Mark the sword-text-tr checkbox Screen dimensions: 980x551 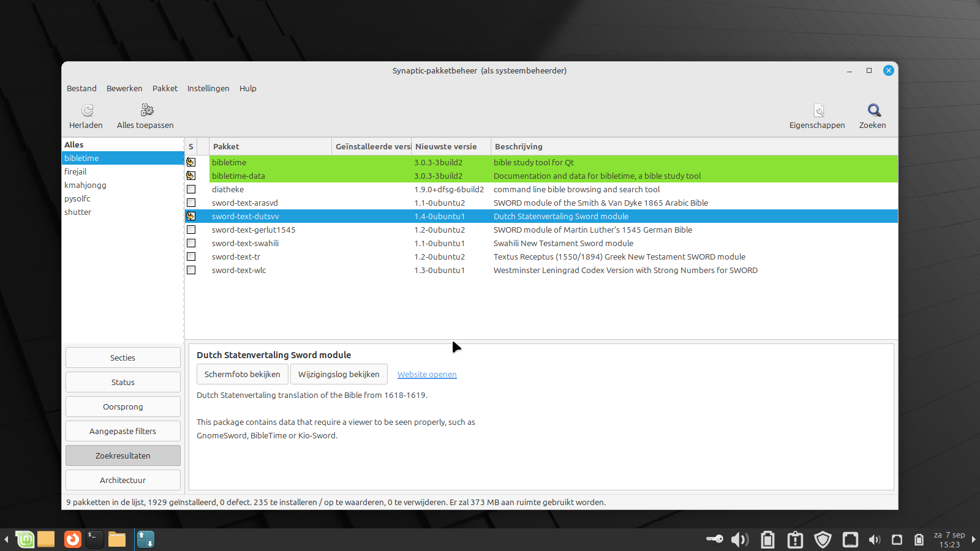(191, 257)
